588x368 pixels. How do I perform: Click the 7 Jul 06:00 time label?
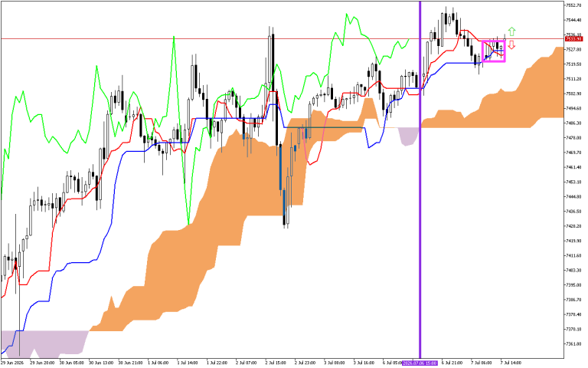coord(482,363)
